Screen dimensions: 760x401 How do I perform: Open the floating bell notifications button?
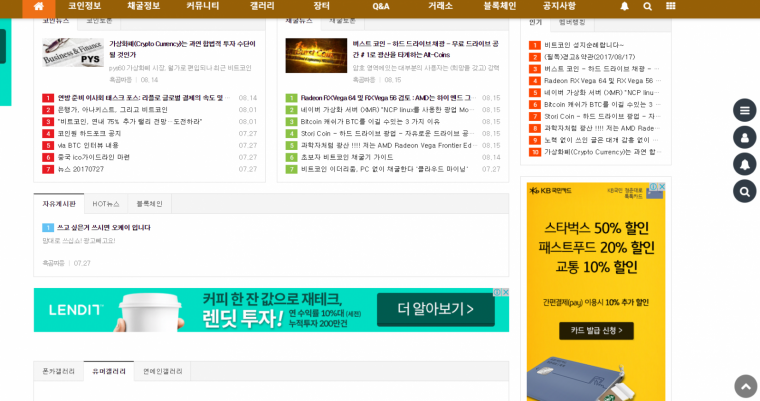click(744, 164)
